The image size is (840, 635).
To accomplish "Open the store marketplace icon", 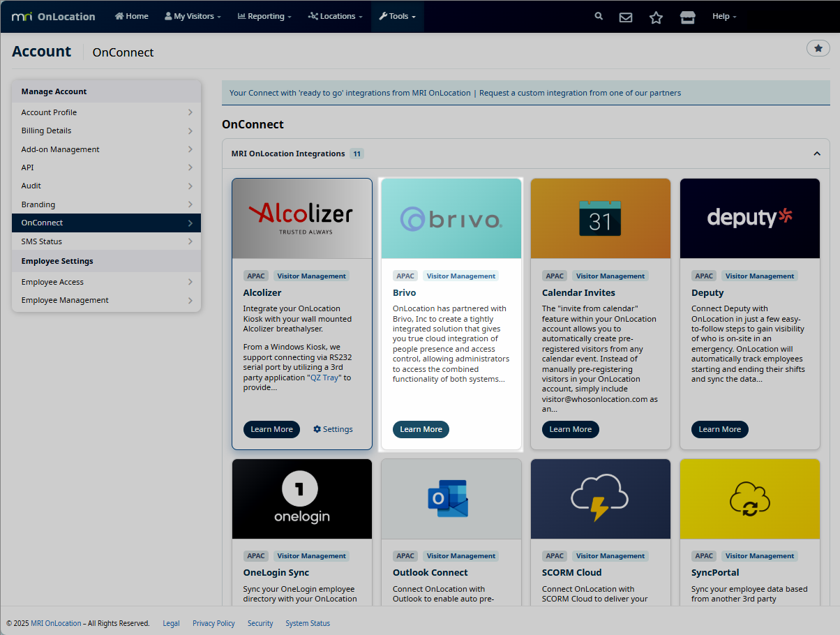I will point(687,17).
